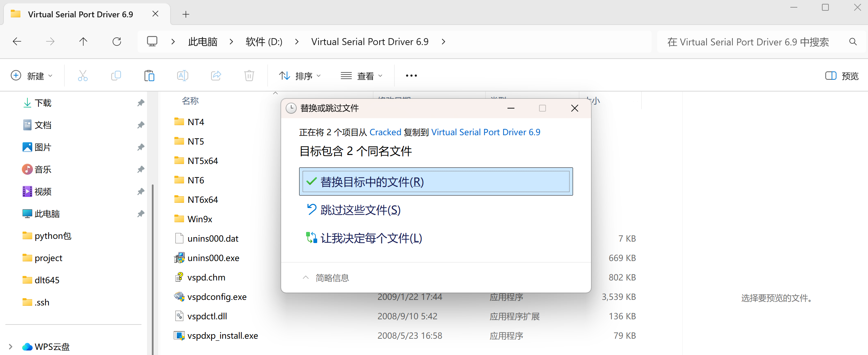
Task: Click the pin icon beside 此电脑
Action: (141, 214)
